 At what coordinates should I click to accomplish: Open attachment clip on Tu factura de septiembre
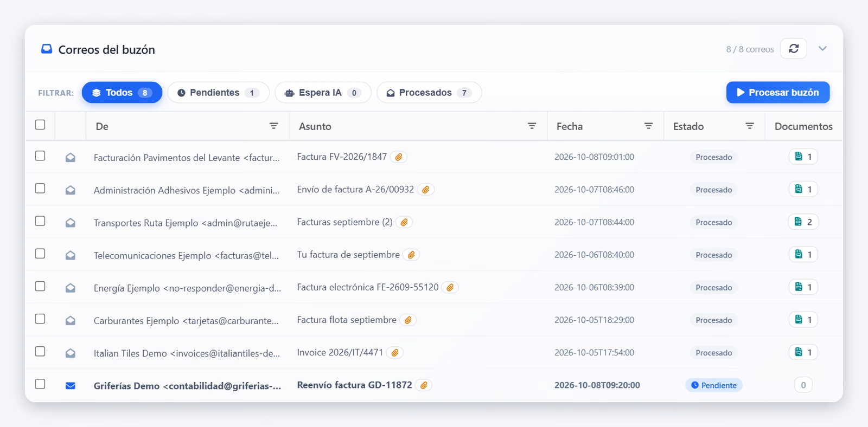pos(412,255)
